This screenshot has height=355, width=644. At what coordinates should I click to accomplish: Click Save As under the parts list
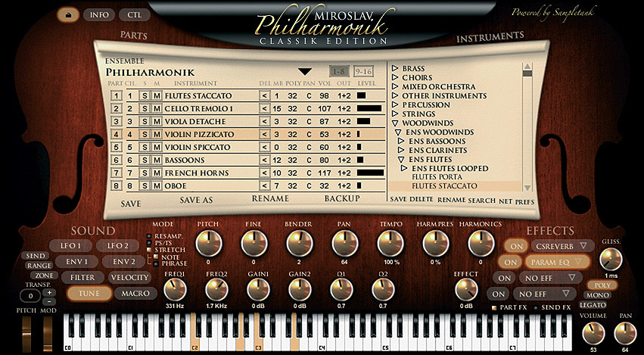click(x=196, y=200)
